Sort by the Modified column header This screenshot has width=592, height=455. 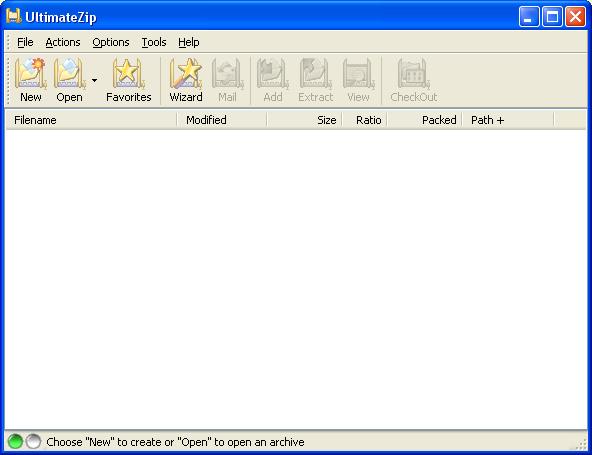point(222,120)
